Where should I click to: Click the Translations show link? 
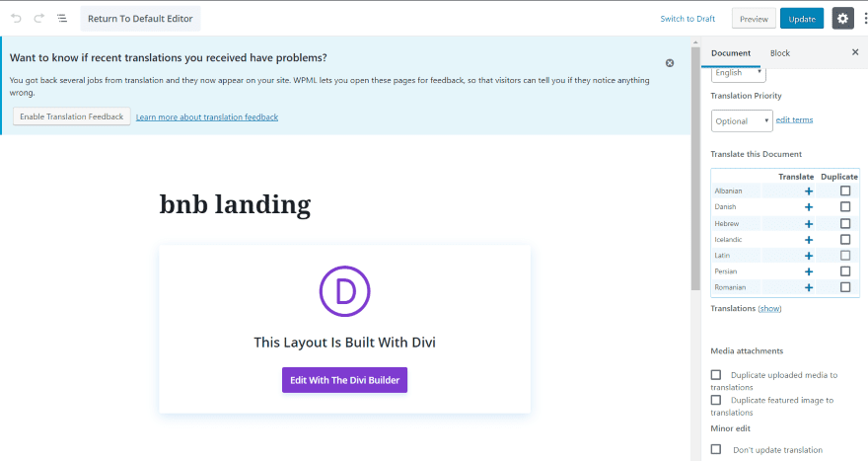click(x=769, y=309)
